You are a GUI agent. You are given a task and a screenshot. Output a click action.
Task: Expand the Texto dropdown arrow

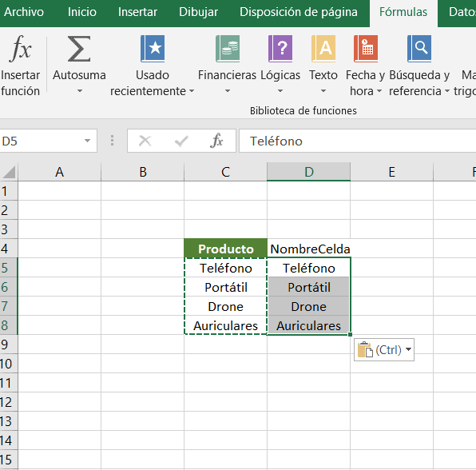coord(323,91)
